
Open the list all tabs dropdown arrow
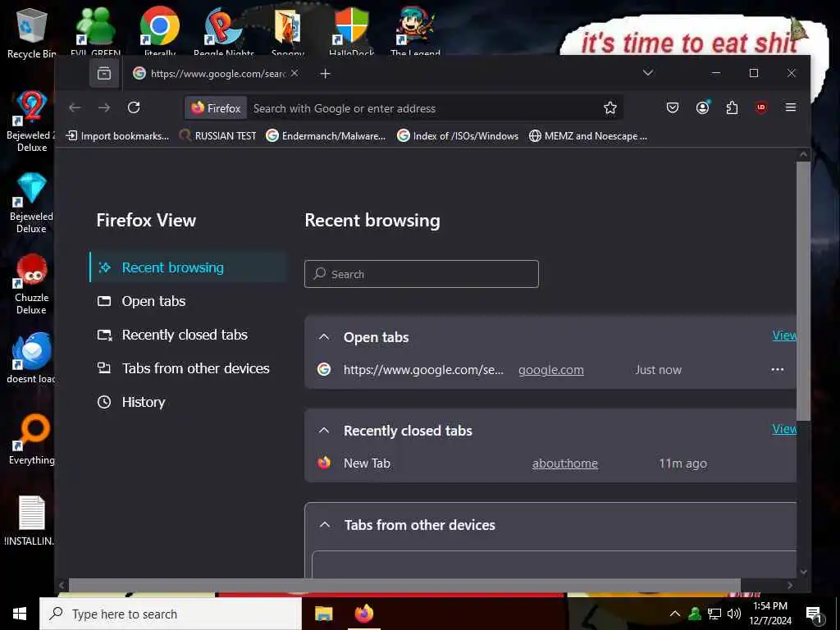point(648,73)
